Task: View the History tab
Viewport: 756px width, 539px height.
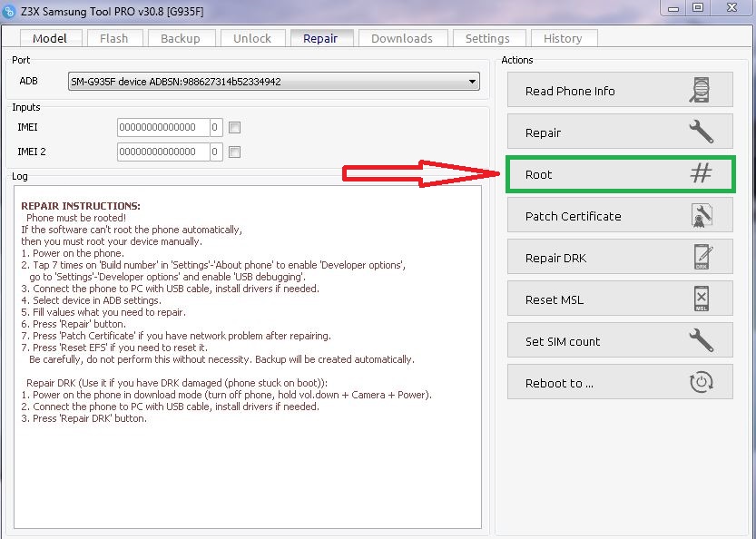Action: [563, 39]
